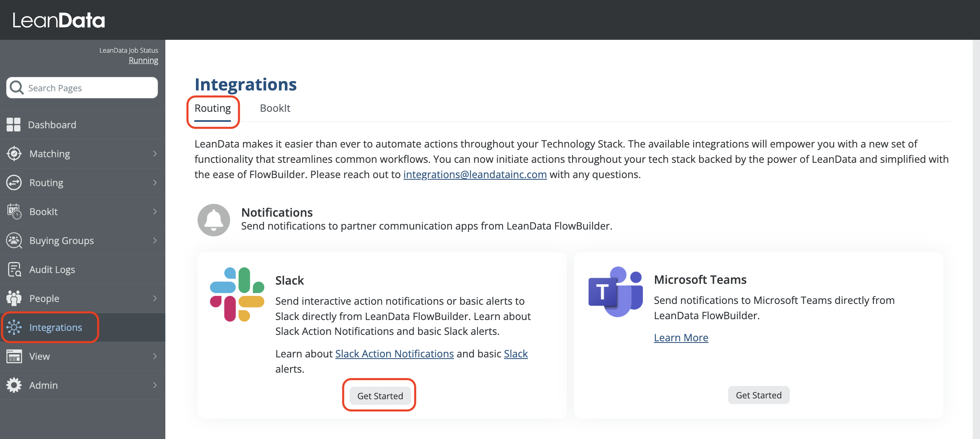The width and height of the screenshot is (980, 439).
Task: Click the BookIt calendar icon
Action: pyautogui.click(x=14, y=211)
